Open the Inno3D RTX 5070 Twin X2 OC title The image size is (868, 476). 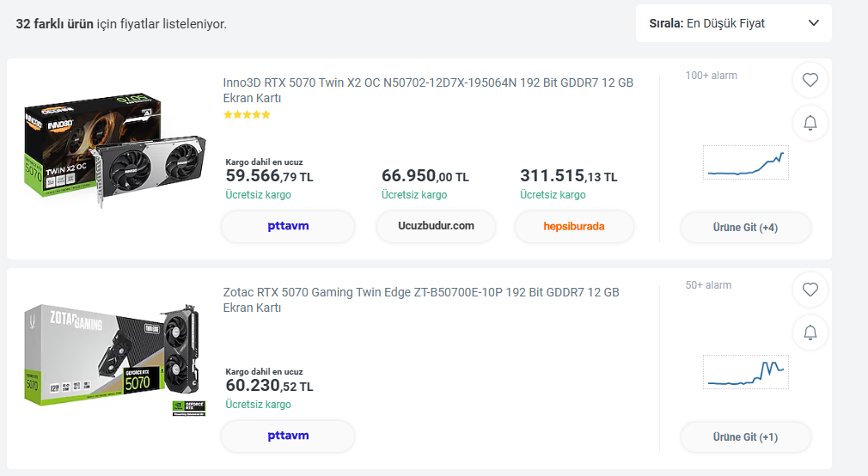pyautogui.click(x=428, y=90)
